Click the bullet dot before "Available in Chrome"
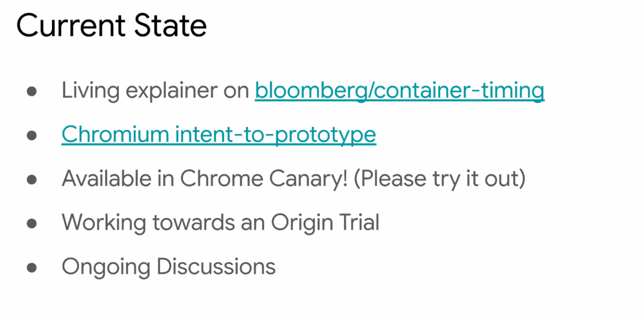 32,179
